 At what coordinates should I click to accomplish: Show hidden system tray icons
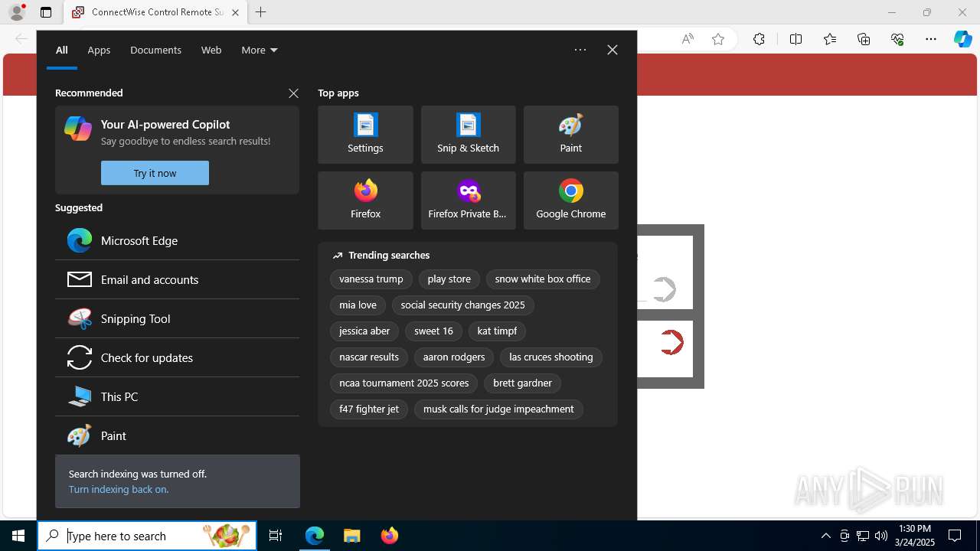[x=825, y=536]
